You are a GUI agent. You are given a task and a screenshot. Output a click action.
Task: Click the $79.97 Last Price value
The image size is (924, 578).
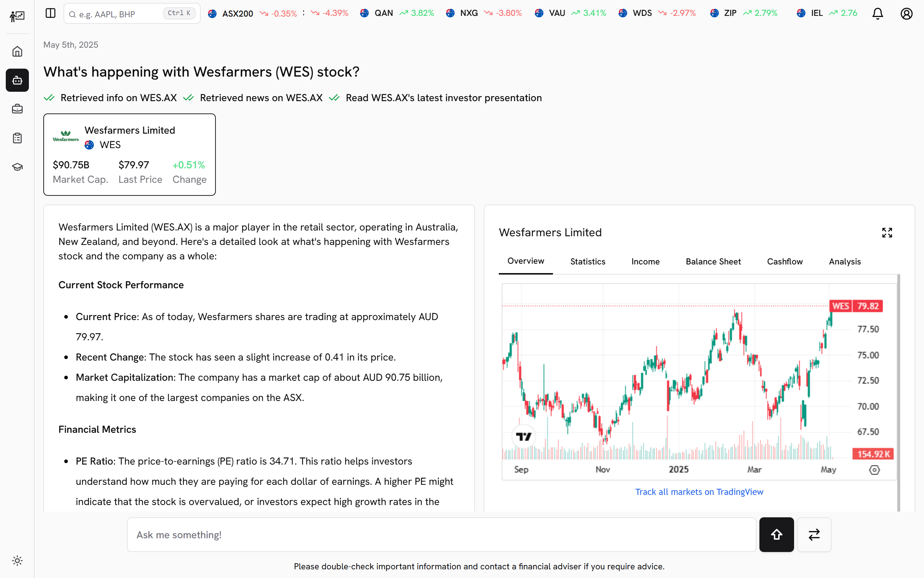pyautogui.click(x=134, y=165)
